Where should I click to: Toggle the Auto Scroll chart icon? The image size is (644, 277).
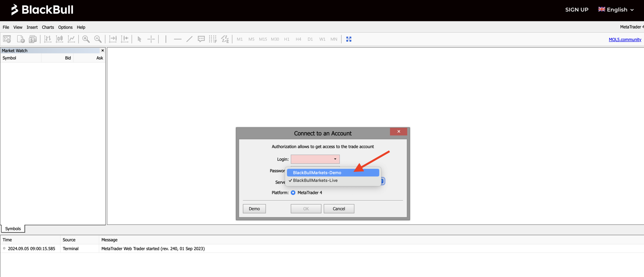(113, 39)
